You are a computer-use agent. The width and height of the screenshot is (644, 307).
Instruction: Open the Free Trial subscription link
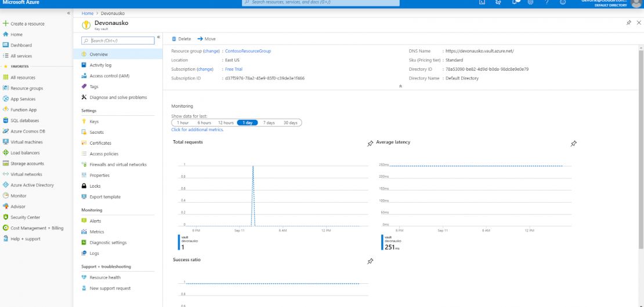(234, 70)
